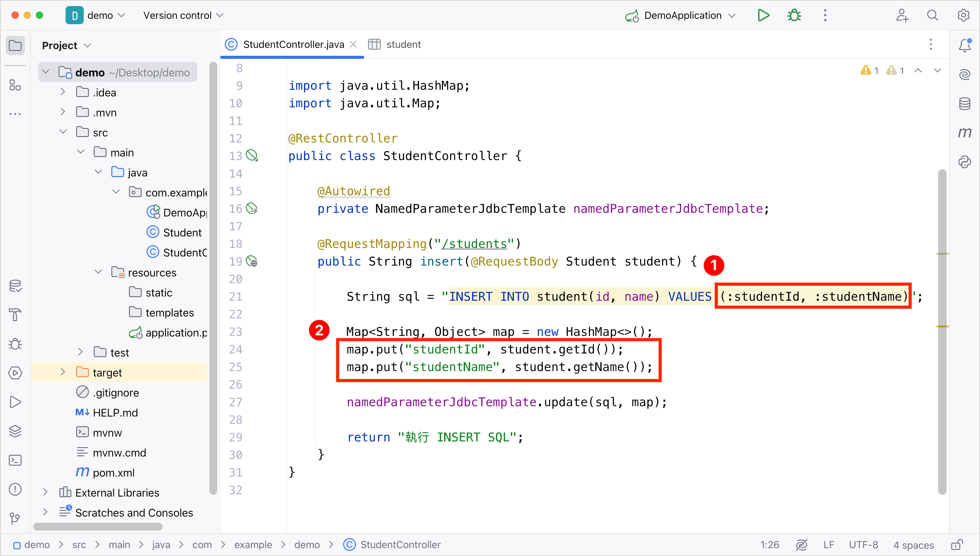Open the Problems exclamation icon
Viewport: 980px width, 556px height.
pyautogui.click(x=15, y=489)
